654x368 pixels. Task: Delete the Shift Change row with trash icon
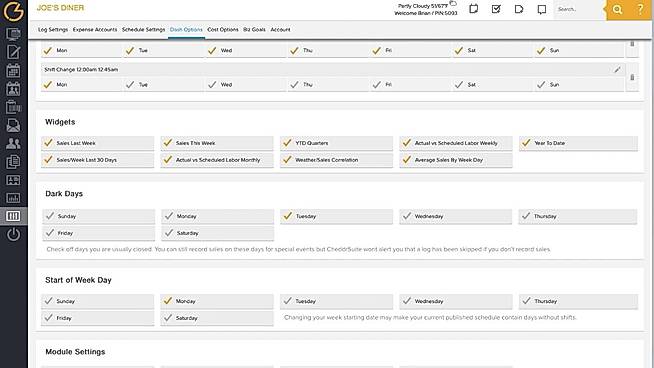[632, 78]
